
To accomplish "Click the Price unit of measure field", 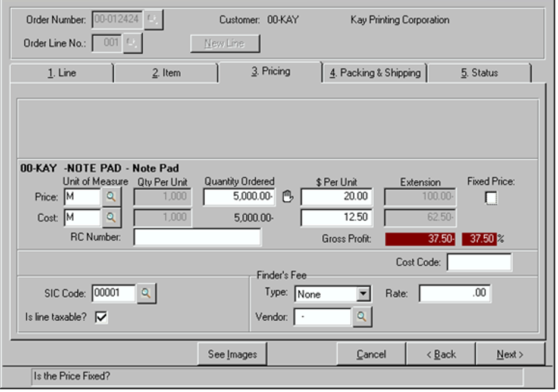I will [83, 197].
